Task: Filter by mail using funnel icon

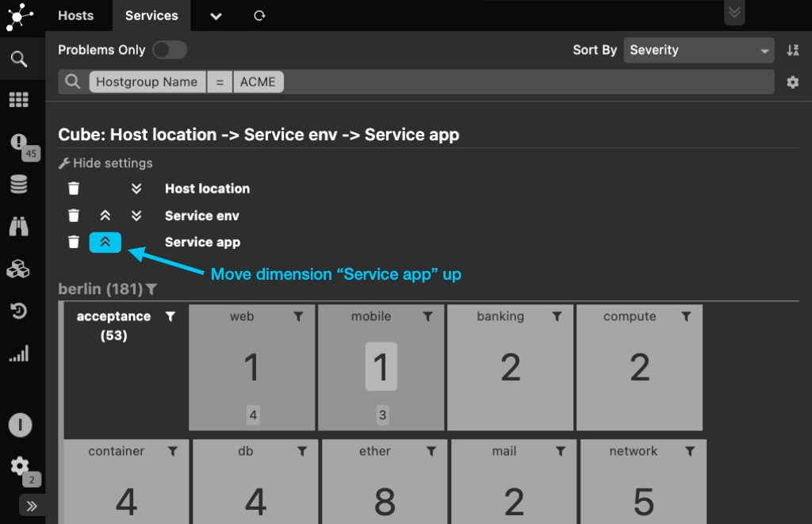Action: (x=561, y=452)
